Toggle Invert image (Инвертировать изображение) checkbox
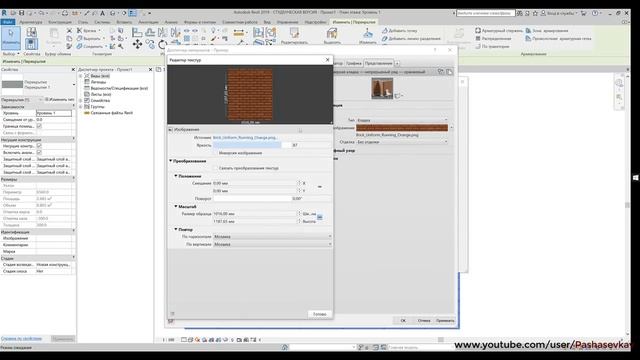640x360 pixels. pos(215,153)
